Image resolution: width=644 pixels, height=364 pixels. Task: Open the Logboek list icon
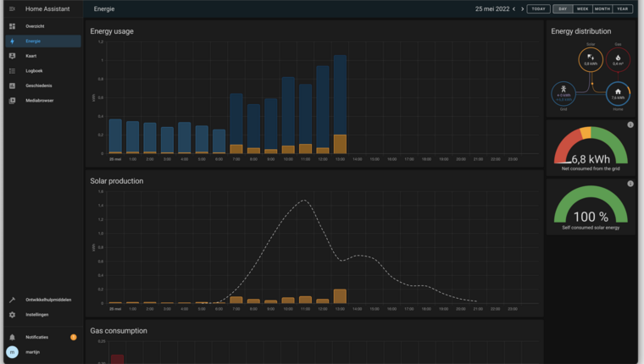[12, 71]
